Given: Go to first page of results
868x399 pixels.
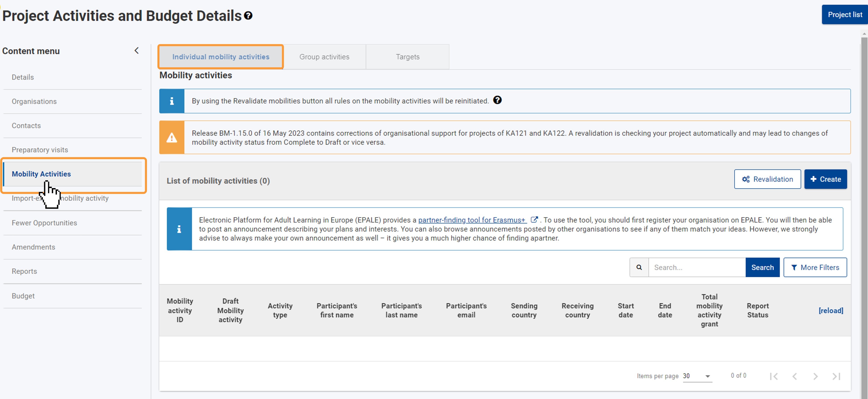Looking at the screenshot, I should 774,376.
